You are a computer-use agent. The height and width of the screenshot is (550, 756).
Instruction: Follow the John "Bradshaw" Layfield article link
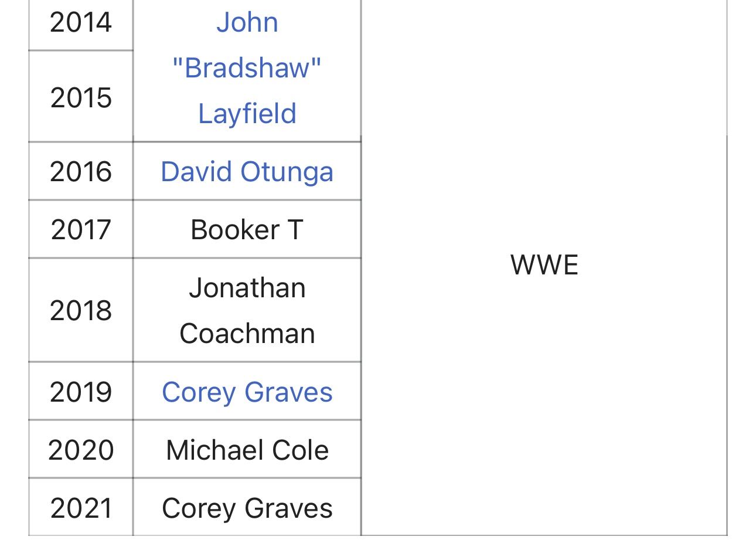[x=247, y=68]
